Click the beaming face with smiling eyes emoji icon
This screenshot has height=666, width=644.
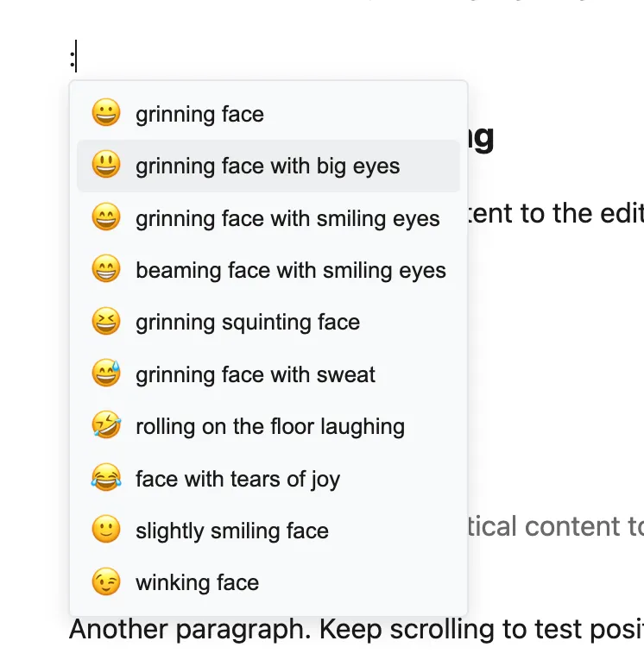[106, 269]
